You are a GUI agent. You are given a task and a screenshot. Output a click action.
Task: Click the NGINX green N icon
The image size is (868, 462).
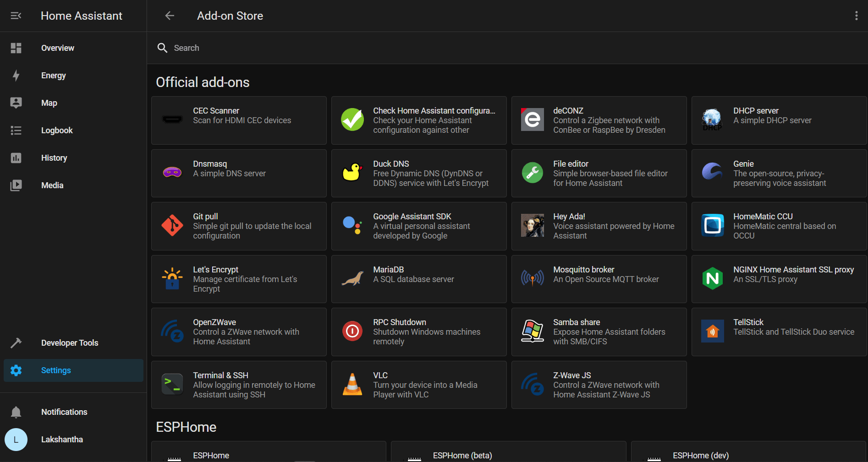pyautogui.click(x=713, y=278)
